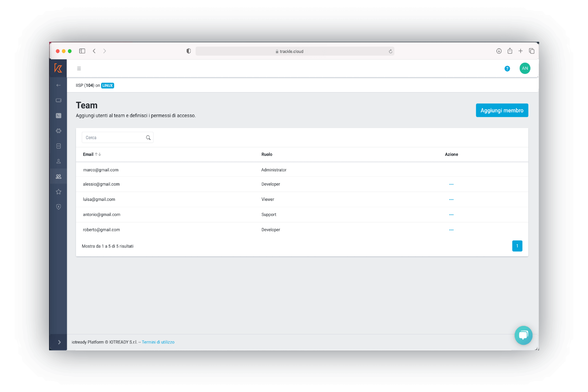Click the Safari sidebar toggle icon
This screenshot has height=392, width=588.
82,51
